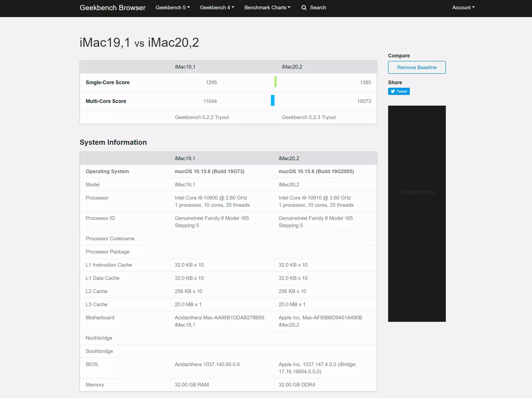Click the Remove Baseline button

point(417,67)
